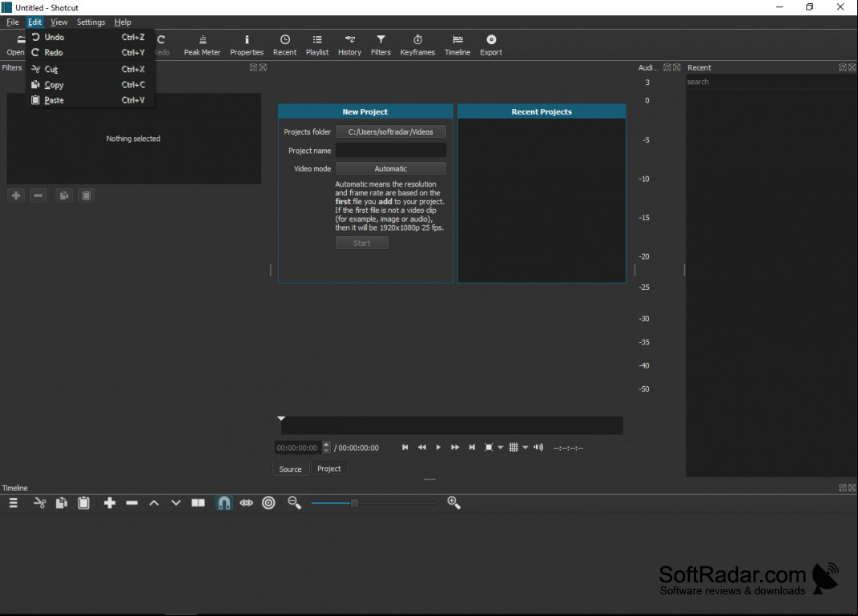Zoom in the timeline
858x616 pixels.
pos(453,503)
